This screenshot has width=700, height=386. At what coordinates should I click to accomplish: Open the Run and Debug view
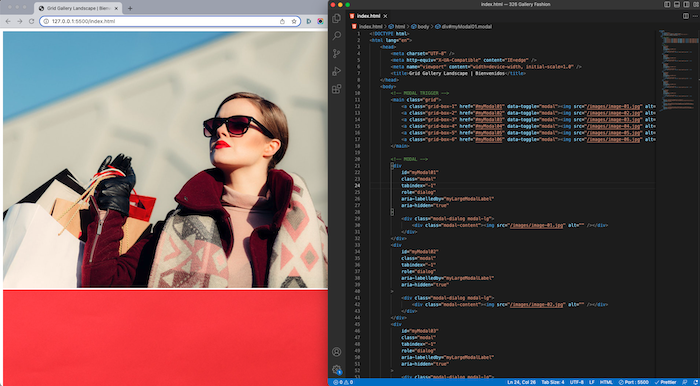(337, 71)
